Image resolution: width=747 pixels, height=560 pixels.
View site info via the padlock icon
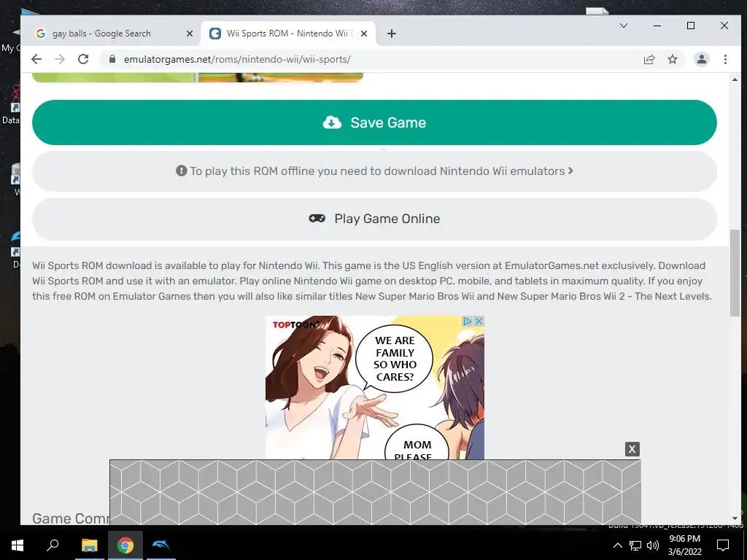(112, 59)
